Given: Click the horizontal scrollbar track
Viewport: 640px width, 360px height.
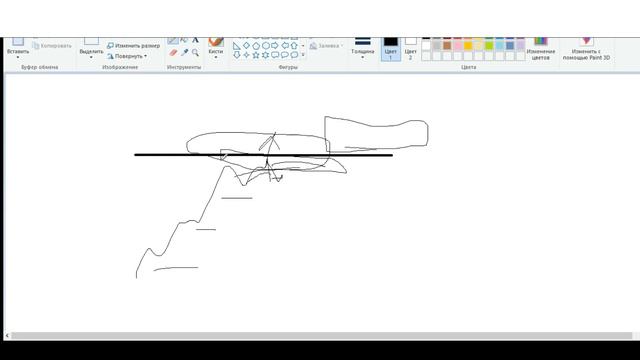Looking at the screenshot, I should click(x=322, y=336).
